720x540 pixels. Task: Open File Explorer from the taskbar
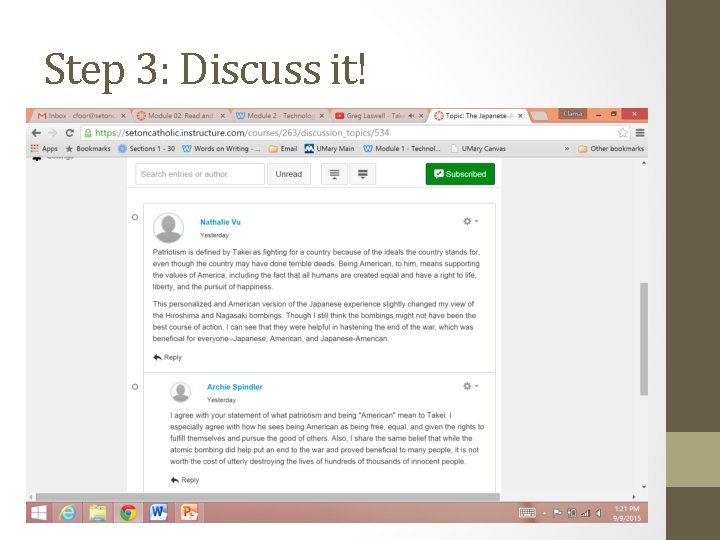(x=98, y=512)
